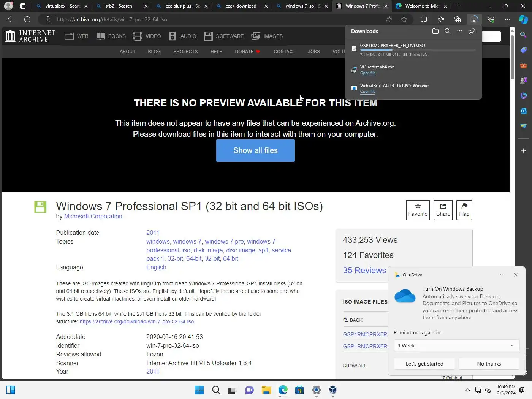
Task: Open File Explorer from the taskbar
Action: (x=266, y=390)
